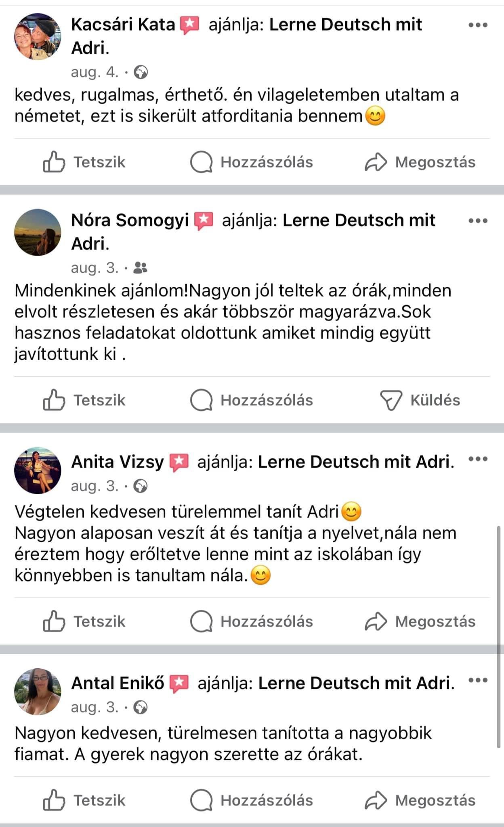
Task: Like Kacsári Kata's recommendation with Tetszik
Action: click(x=84, y=162)
